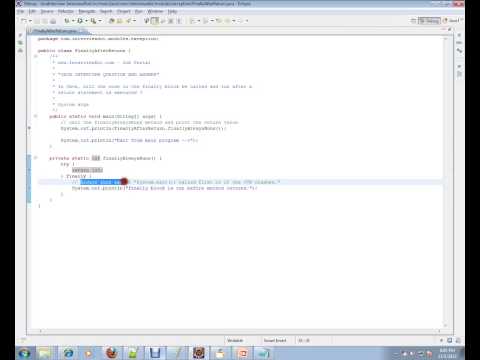Image resolution: width=480 pixels, height=360 pixels.
Task: Open the Help menu
Action: pos(172,11)
